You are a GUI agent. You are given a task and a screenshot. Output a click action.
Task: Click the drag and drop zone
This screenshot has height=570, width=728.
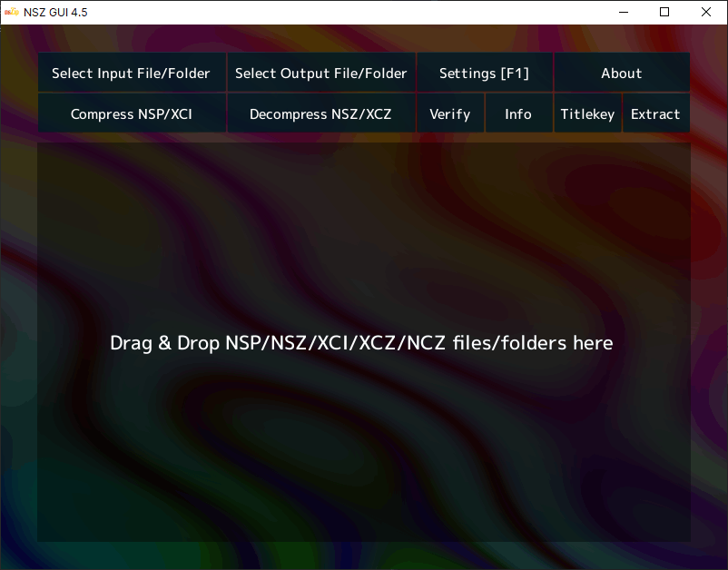[363, 343]
